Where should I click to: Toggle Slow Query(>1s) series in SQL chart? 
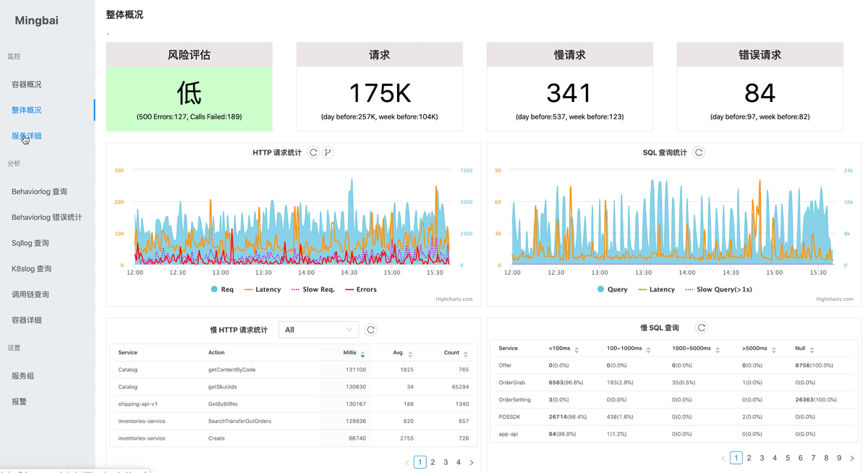pos(719,289)
